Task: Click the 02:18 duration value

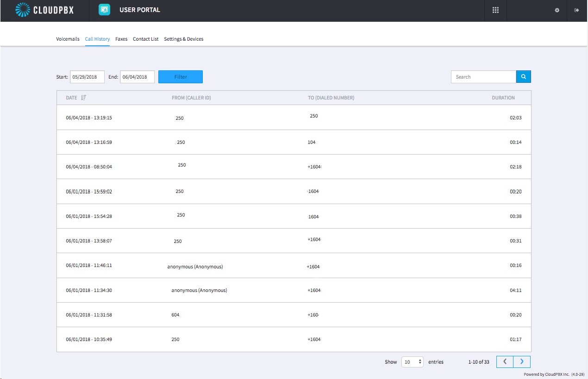Action: pyautogui.click(x=516, y=167)
